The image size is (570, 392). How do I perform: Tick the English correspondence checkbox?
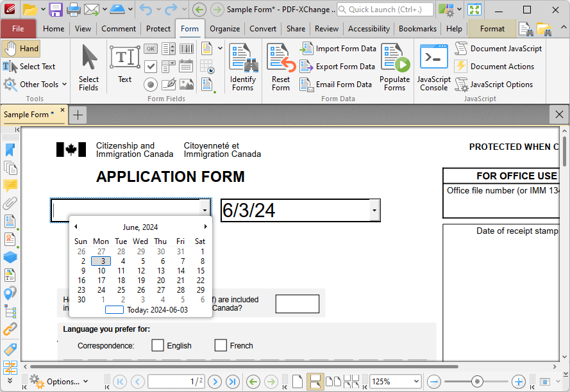coord(157,345)
